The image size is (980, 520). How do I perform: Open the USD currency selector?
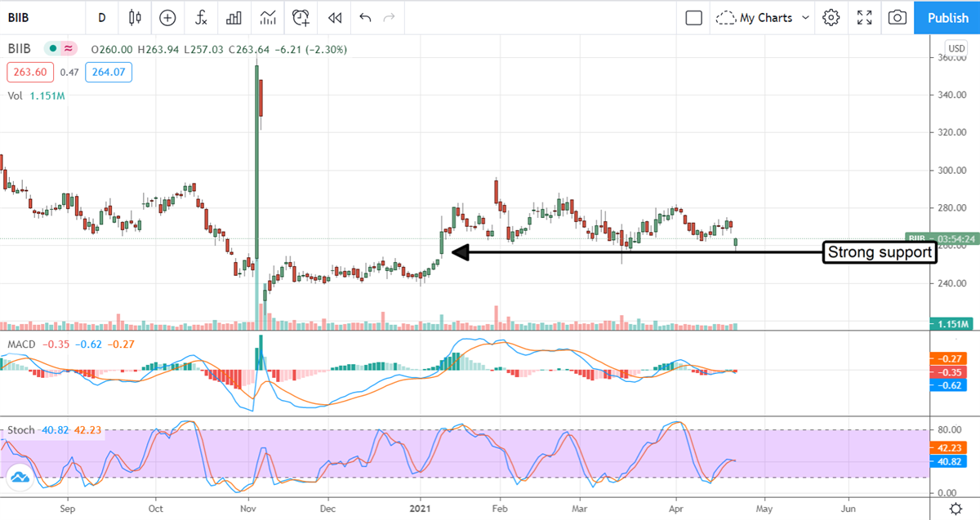click(956, 47)
